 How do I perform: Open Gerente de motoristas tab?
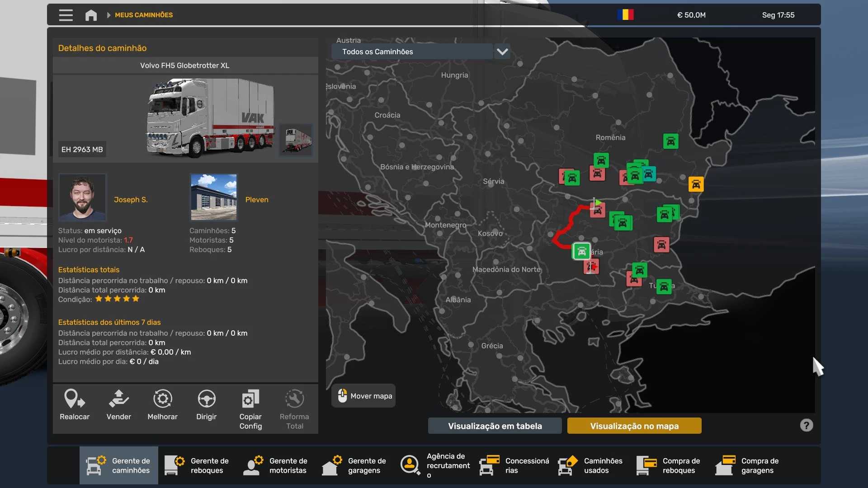276,465
